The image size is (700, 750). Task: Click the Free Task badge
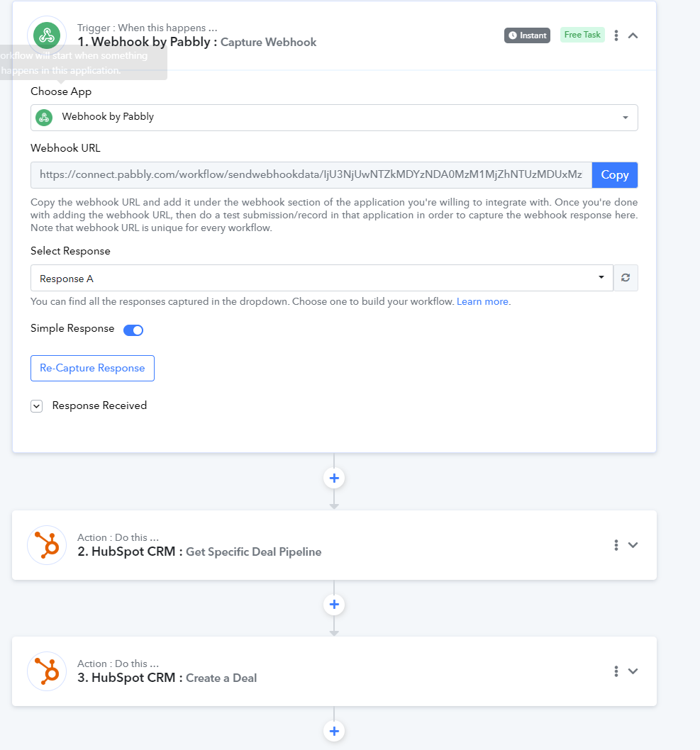582,35
